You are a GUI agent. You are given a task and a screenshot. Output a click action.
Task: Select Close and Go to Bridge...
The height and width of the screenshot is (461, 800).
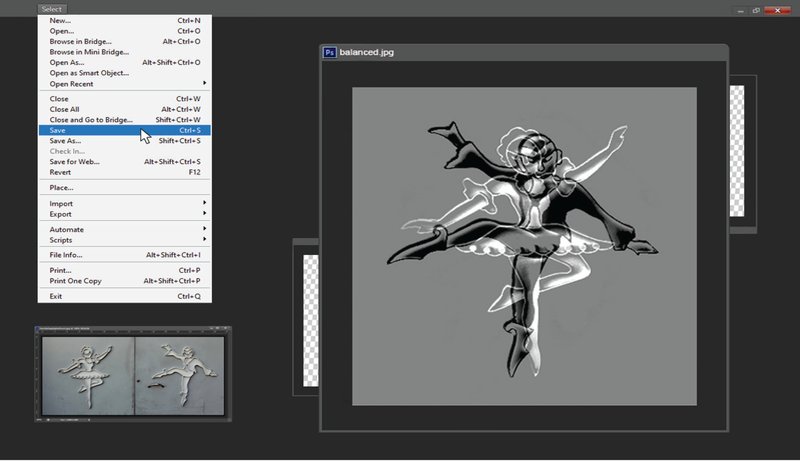[x=124, y=120]
